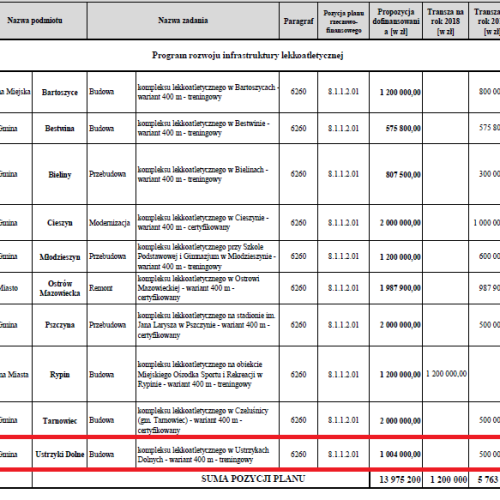The image size is (500, 500).
Task: Select the 'Rypin' entity cell
Action: pyautogui.click(x=60, y=374)
